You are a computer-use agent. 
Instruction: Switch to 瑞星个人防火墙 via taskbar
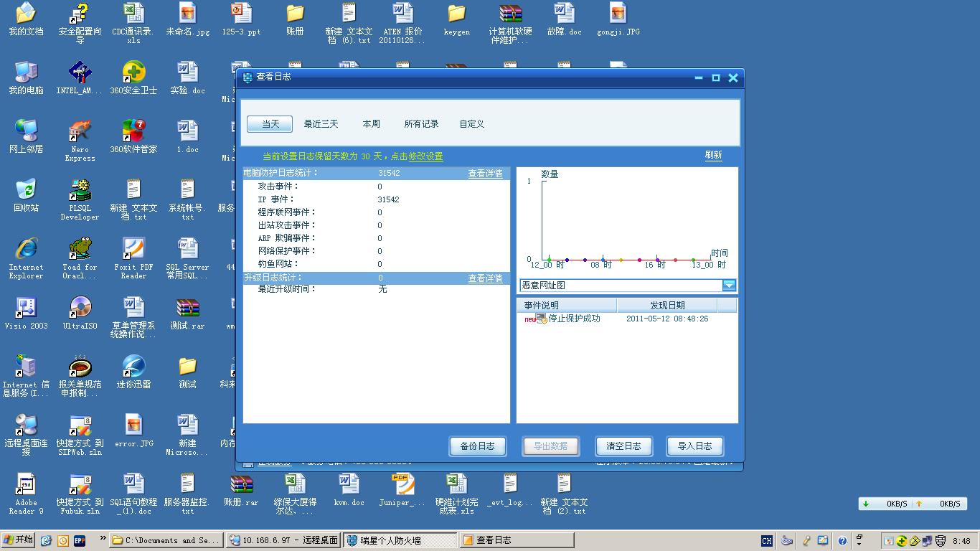391,540
